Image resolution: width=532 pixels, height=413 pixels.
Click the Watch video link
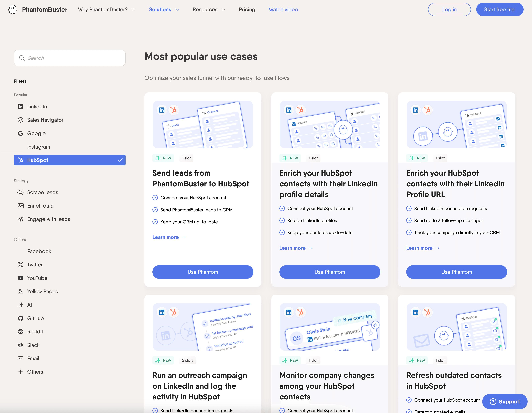coord(283,10)
